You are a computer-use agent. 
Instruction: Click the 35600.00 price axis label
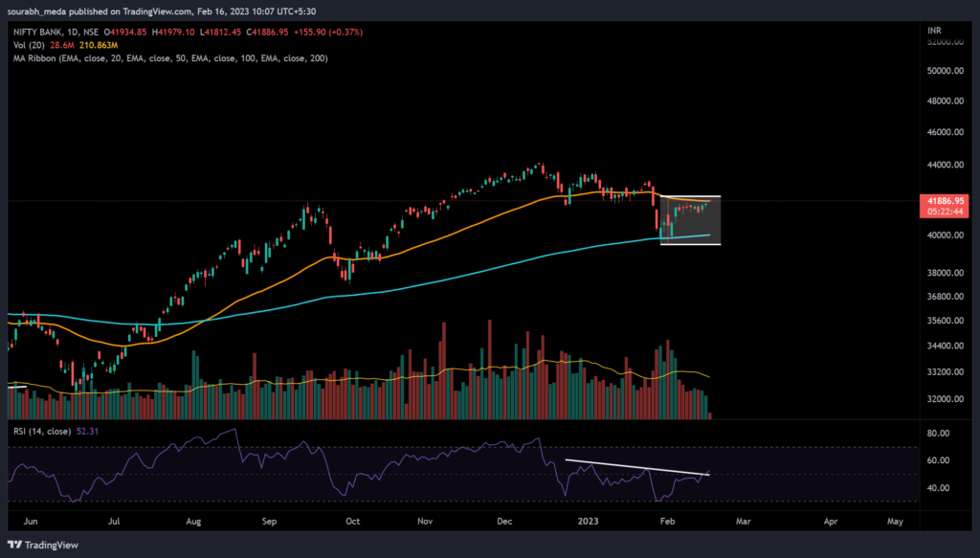point(945,321)
